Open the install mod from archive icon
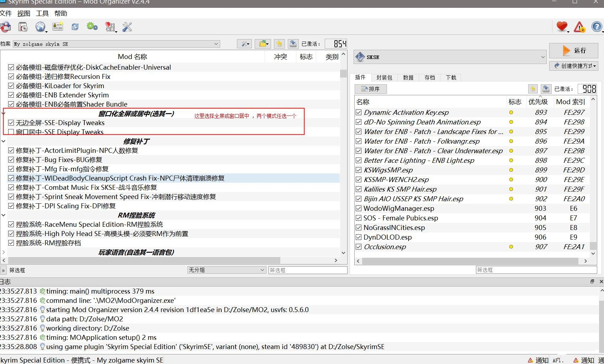Image resolution: width=604 pixels, height=364 pixels. tap(6, 27)
